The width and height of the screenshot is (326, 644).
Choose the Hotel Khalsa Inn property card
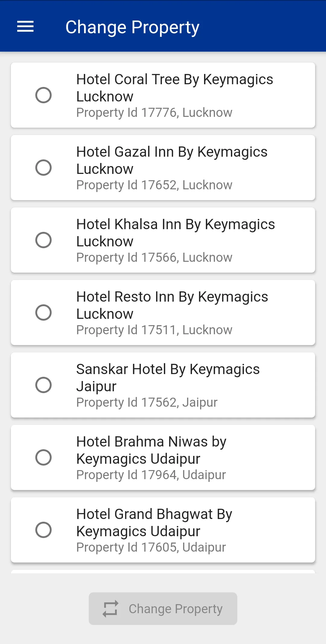[163, 240]
